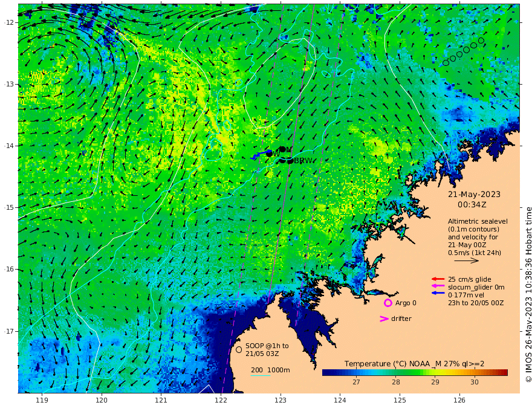Click the 'BRW' mooring label on map
This screenshot has height=411, width=532.
303,161
